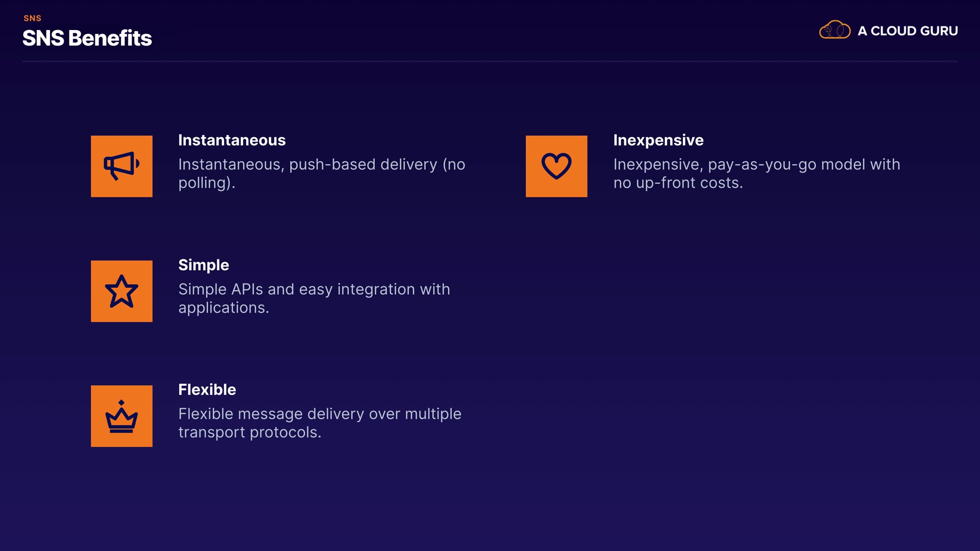The image size is (980, 551).
Task: Click the megaphone icon beside Instantaneous
Action: coord(121,166)
